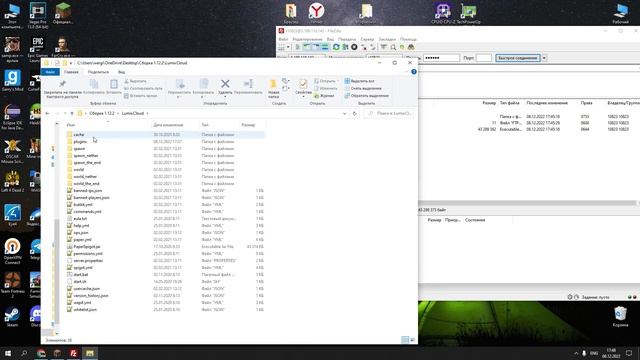Click Новая папка icon in ribbon

coord(273,84)
